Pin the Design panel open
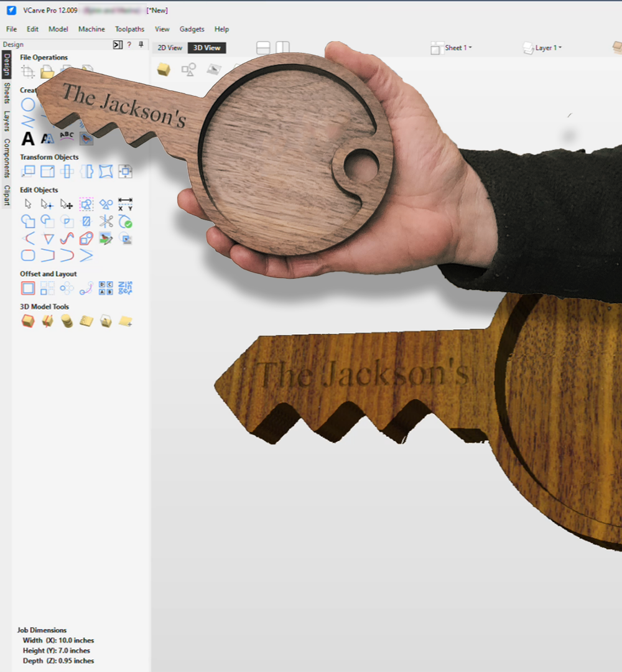622x672 pixels. coord(141,44)
